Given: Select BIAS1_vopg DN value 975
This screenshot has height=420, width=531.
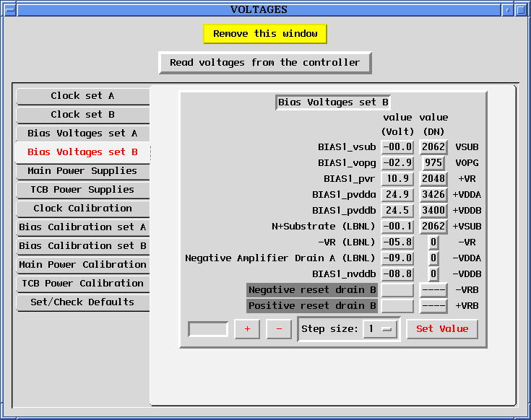Looking at the screenshot, I should (433, 163).
